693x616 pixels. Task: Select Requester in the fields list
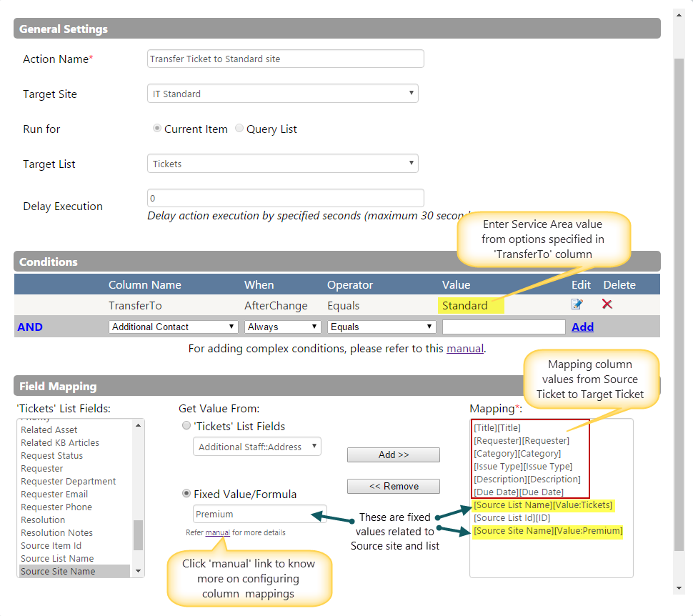click(42, 468)
